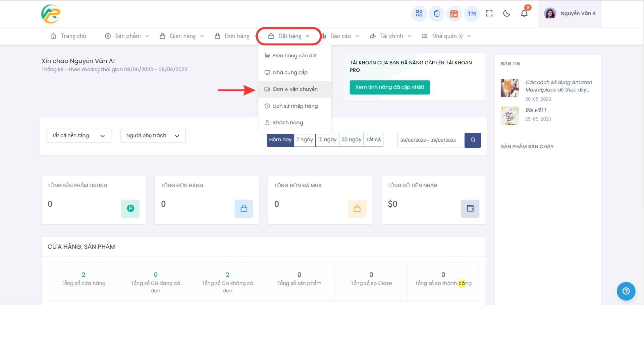
Task: Open the store icon in header
Action: pos(454,13)
